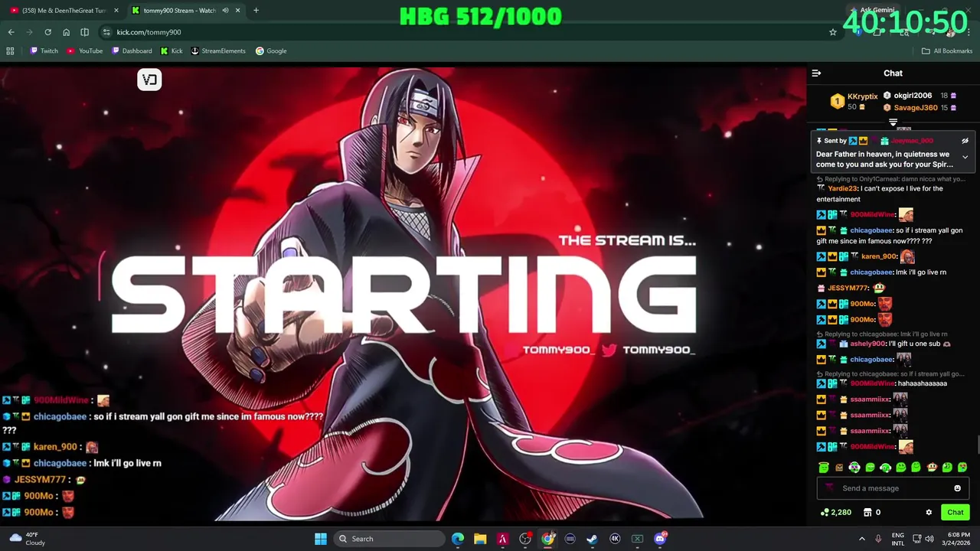This screenshot has height=551, width=980.
Task: Bookmark this page with the star icon
Action: (x=833, y=32)
